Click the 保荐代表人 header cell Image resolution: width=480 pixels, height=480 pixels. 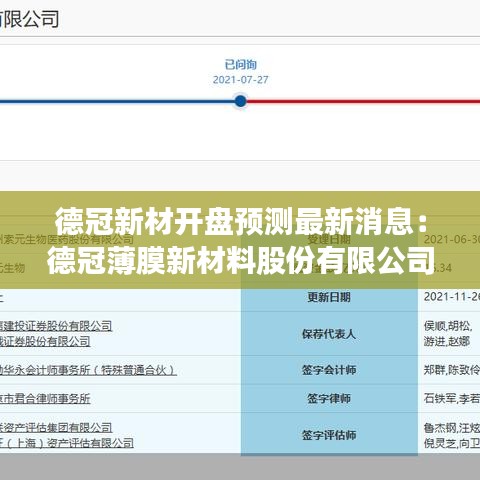[x=329, y=334]
